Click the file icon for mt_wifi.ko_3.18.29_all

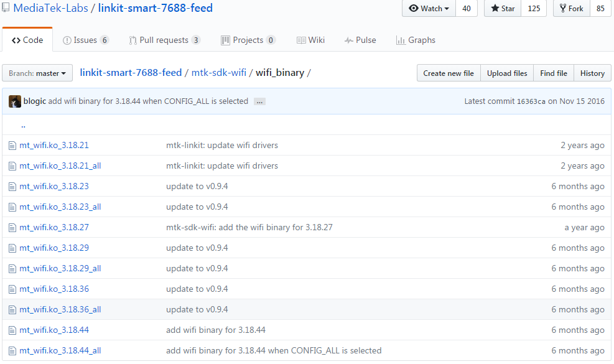tap(12, 269)
